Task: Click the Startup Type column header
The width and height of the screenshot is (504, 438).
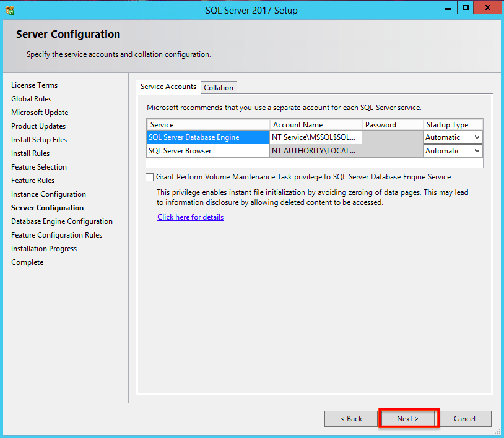Action: (453, 125)
